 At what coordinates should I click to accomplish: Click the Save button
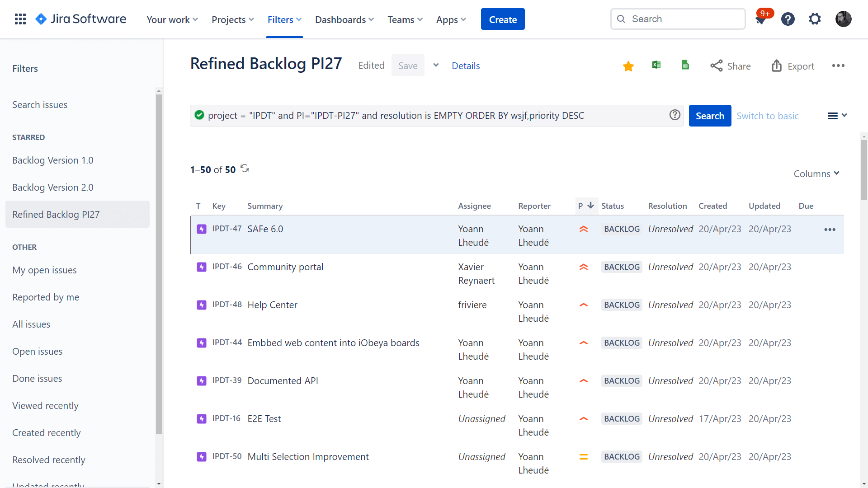pyautogui.click(x=408, y=65)
